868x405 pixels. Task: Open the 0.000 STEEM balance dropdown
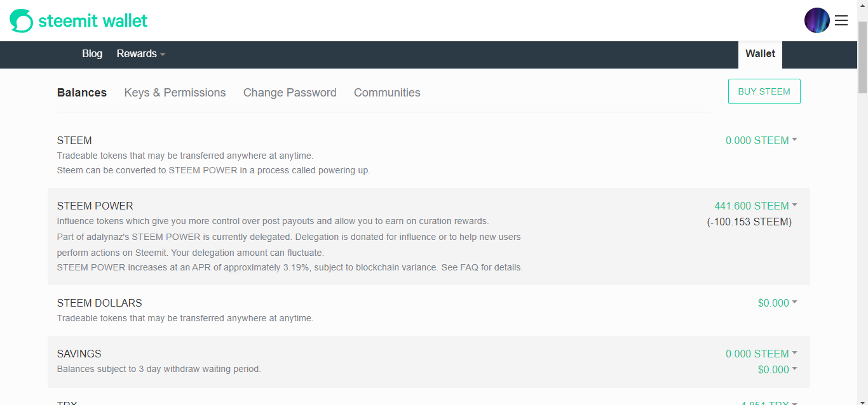click(x=761, y=140)
